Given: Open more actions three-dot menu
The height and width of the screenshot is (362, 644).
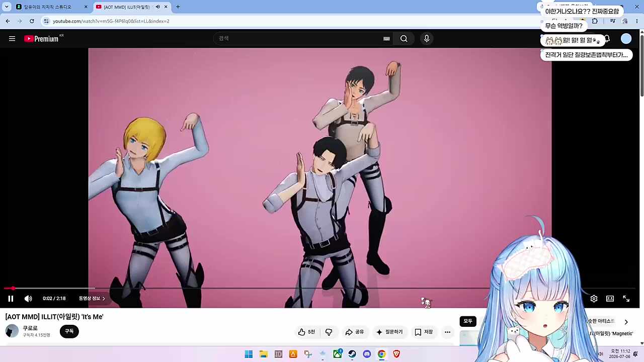Looking at the screenshot, I should pyautogui.click(x=447, y=332).
